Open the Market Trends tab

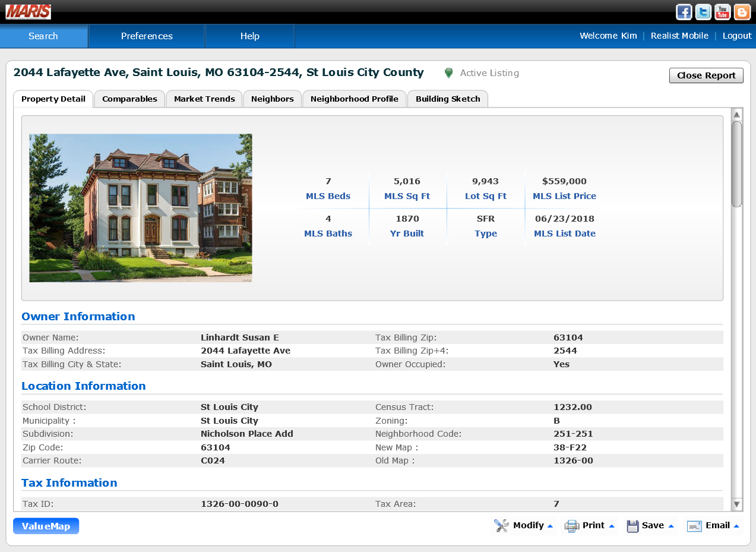coord(204,99)
